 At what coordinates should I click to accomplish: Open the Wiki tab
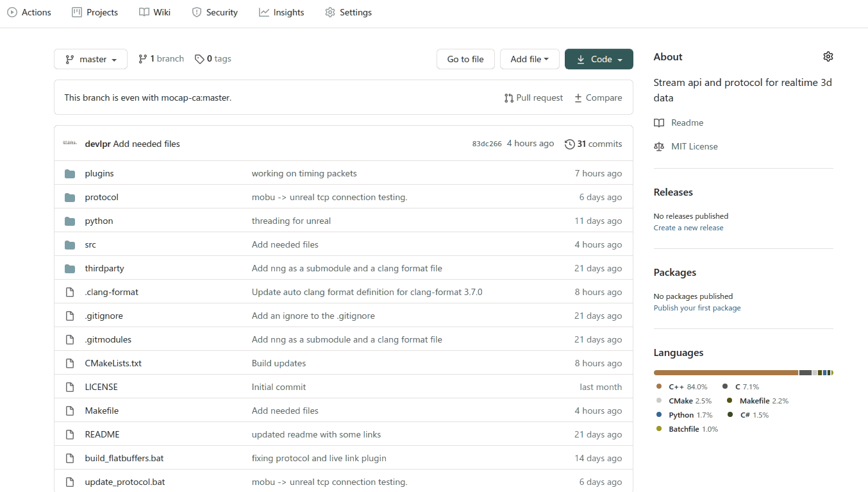tap(154, 12)
